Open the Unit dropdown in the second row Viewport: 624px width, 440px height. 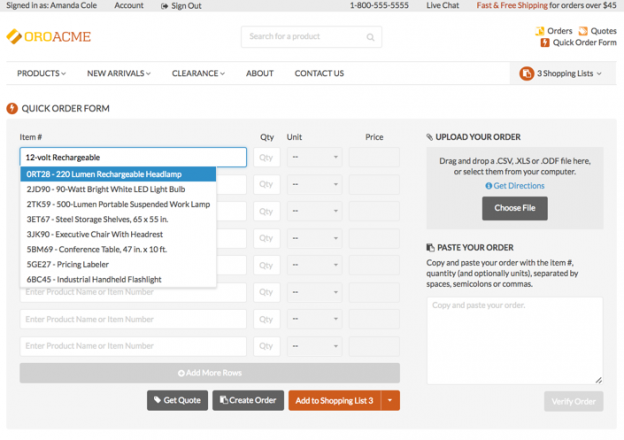pyautogui.click(x=314, y=184)
